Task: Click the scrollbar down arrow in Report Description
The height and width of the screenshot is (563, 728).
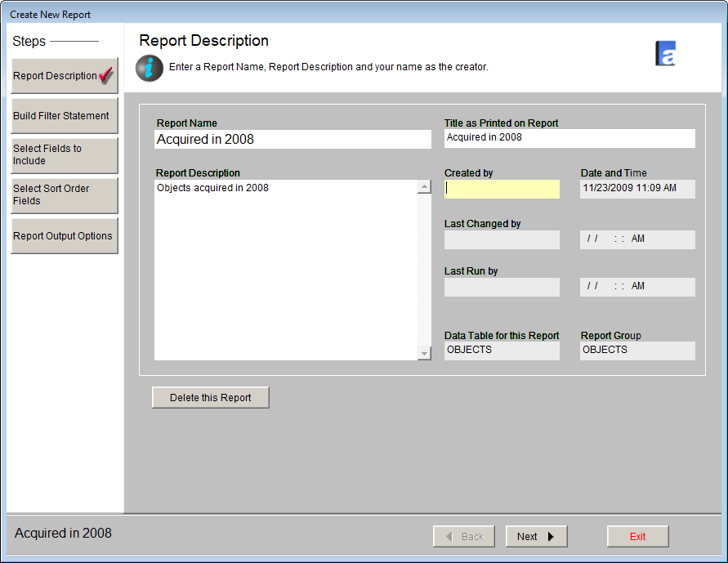Action: tap(423, 353)
